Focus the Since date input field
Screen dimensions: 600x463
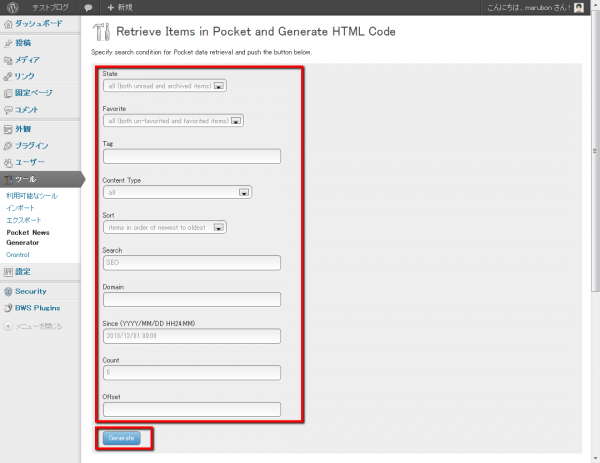192,336
